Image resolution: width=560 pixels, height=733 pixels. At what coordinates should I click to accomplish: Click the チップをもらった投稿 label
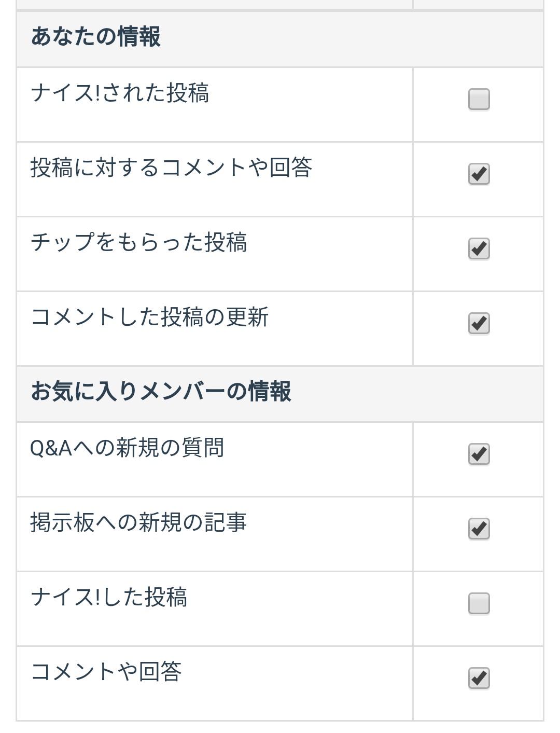click(x=138, y=243)
